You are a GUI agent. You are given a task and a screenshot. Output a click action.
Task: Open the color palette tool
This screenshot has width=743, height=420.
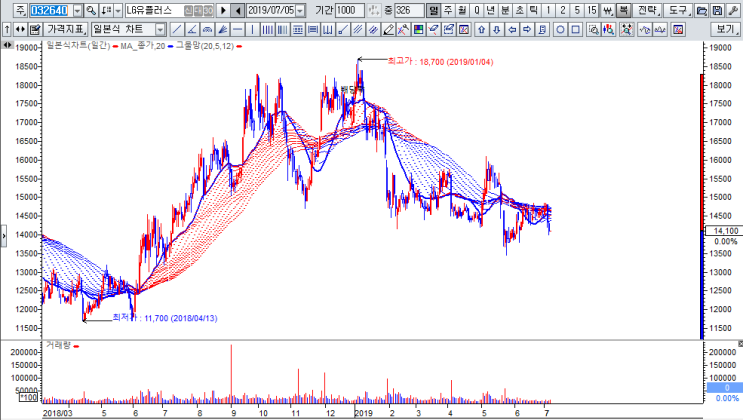click(x=418, y=30)
